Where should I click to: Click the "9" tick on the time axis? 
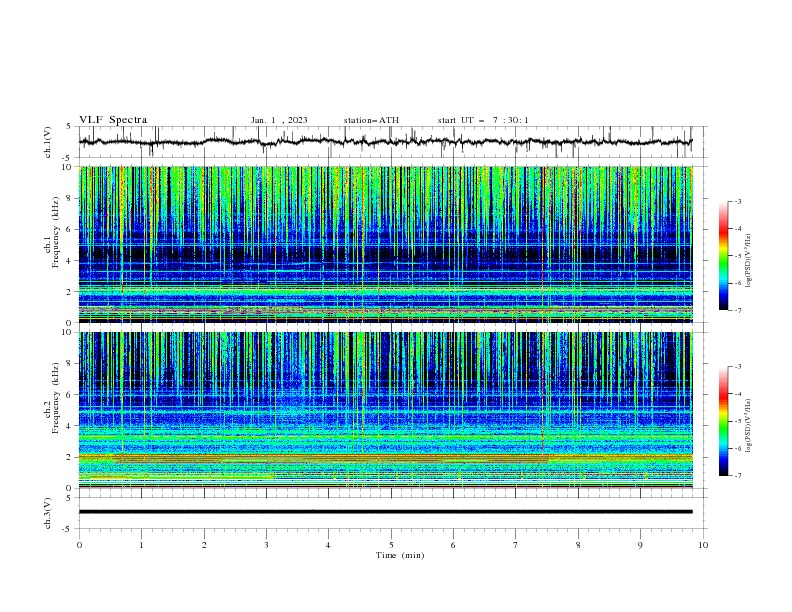click(x=640, y=545)
